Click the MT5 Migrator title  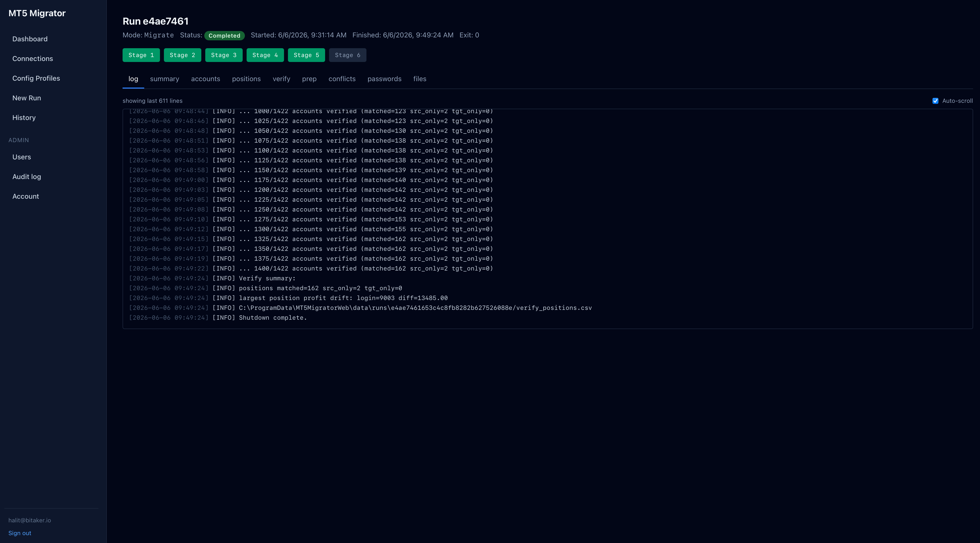(37, 13)
